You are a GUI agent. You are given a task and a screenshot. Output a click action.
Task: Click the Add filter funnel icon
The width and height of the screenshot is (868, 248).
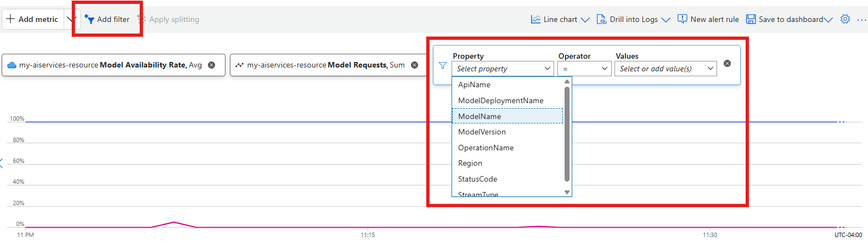pos(89,19)
